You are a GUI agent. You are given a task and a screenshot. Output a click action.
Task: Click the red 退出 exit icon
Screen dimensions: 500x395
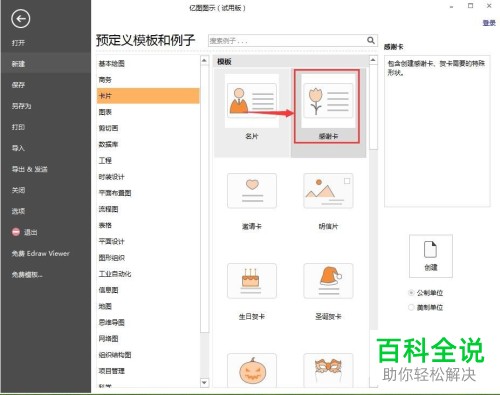click(x=16, y=232)
